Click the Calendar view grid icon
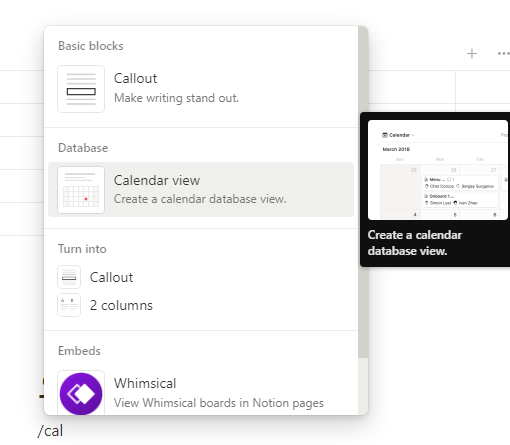510x445 pixels. coord(81,190)
